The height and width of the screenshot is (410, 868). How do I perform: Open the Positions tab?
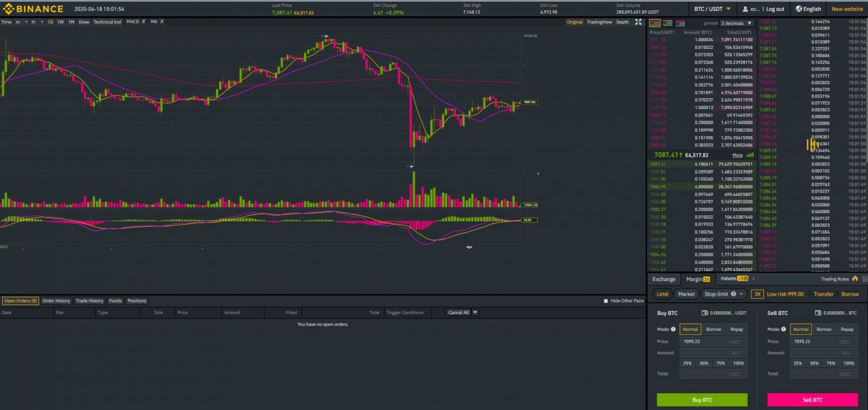137,301
